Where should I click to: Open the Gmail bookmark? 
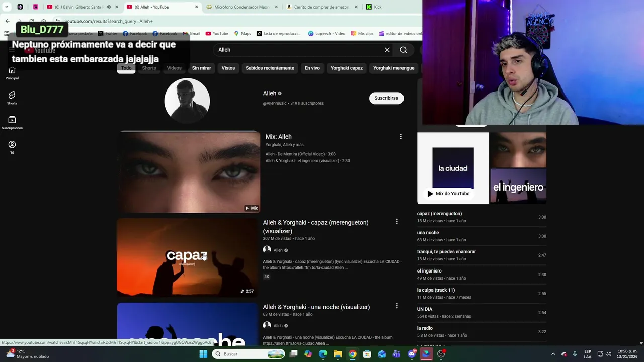click(191, 34)
